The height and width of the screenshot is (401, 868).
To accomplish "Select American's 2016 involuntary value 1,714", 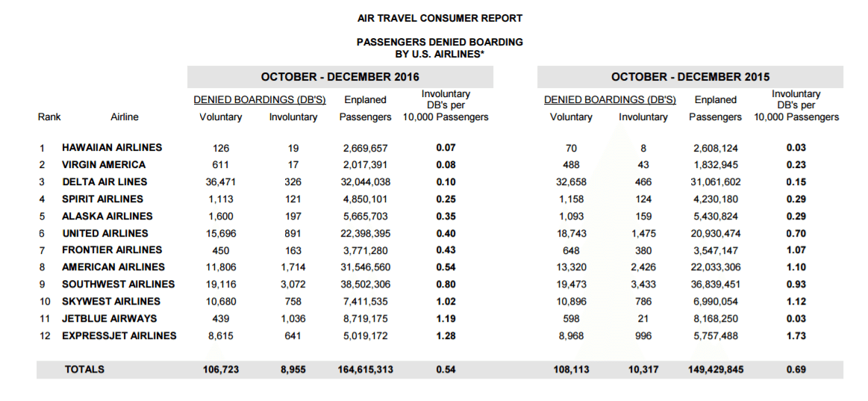I will [293, 267].
